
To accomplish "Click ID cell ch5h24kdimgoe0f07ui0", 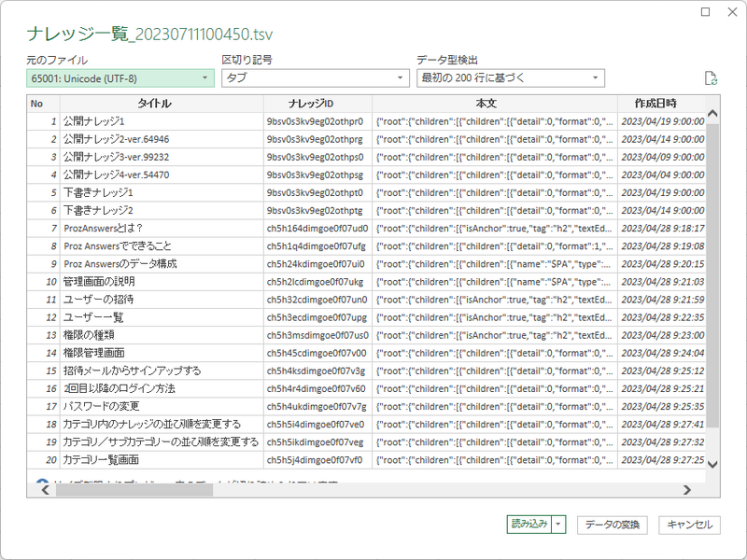I will [x=317, y=264].
